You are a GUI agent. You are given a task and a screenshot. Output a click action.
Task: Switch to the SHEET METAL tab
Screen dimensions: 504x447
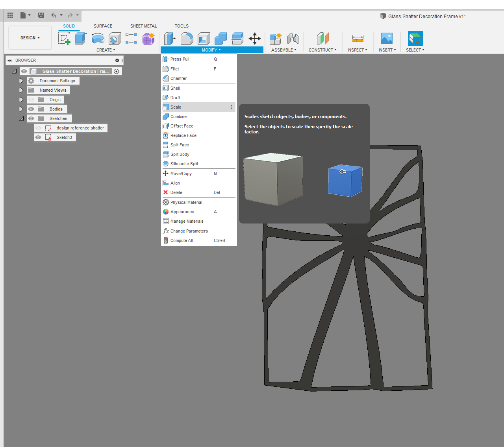pyautogui.click(x=143, y=26)
